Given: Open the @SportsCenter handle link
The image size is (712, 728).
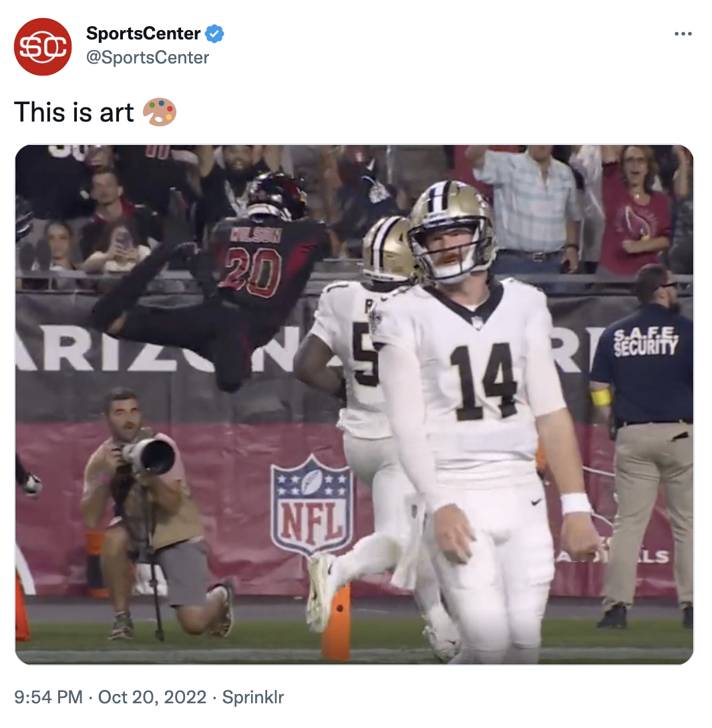Looking at the screenshot, I should tap(148, 58).
